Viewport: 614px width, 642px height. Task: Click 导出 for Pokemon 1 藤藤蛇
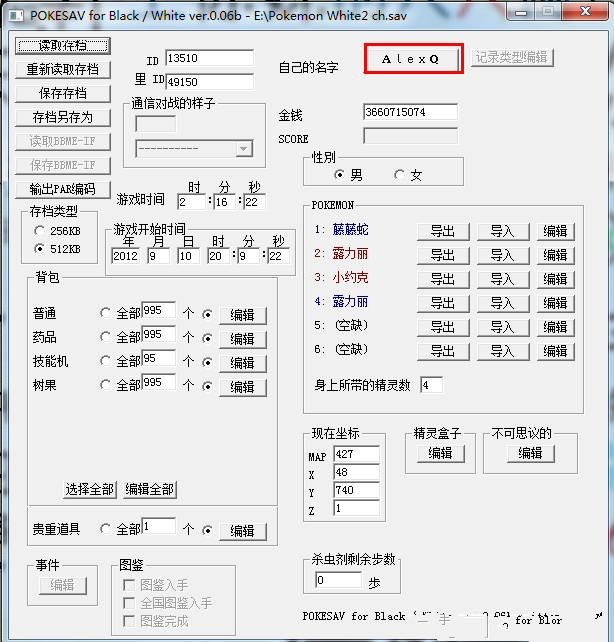pos(443,232)
